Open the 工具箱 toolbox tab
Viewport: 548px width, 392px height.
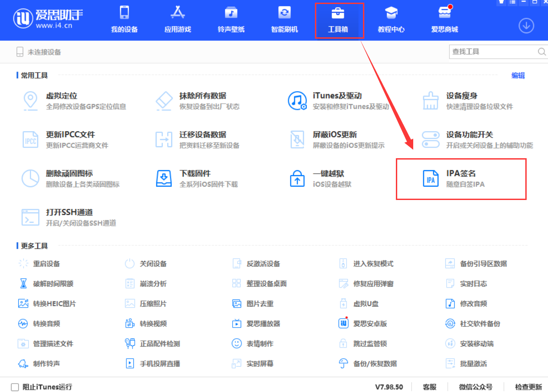[x=338, y=20]
